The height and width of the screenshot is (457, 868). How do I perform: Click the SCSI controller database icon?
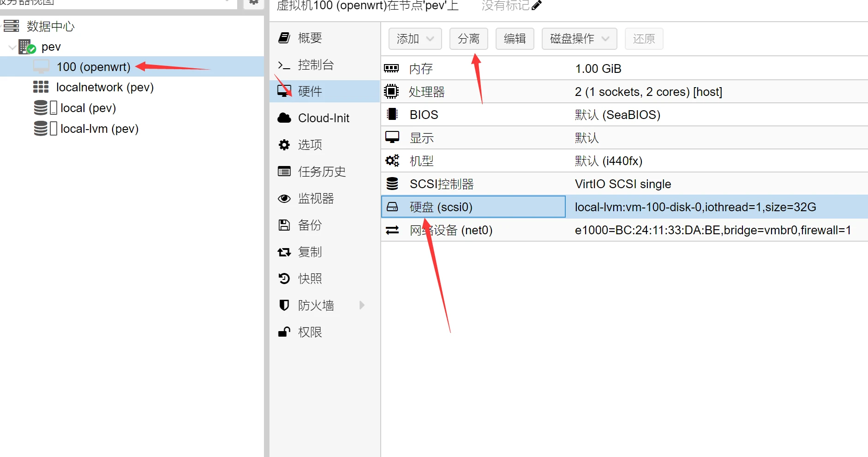392,184
